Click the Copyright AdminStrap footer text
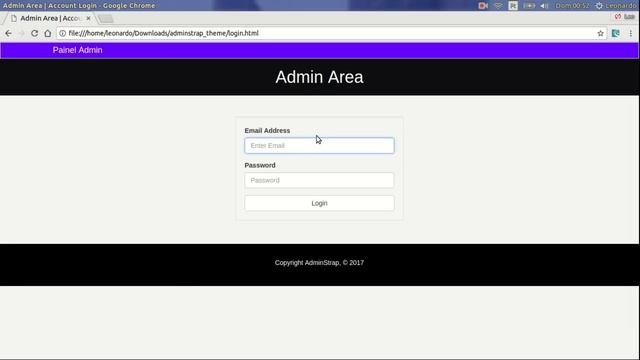Screen dimensions: 640x360 (x=319, y=263)
